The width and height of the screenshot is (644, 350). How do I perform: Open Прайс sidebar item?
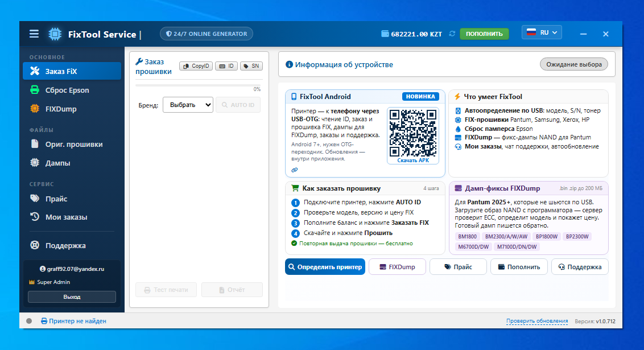pos(72,199)
